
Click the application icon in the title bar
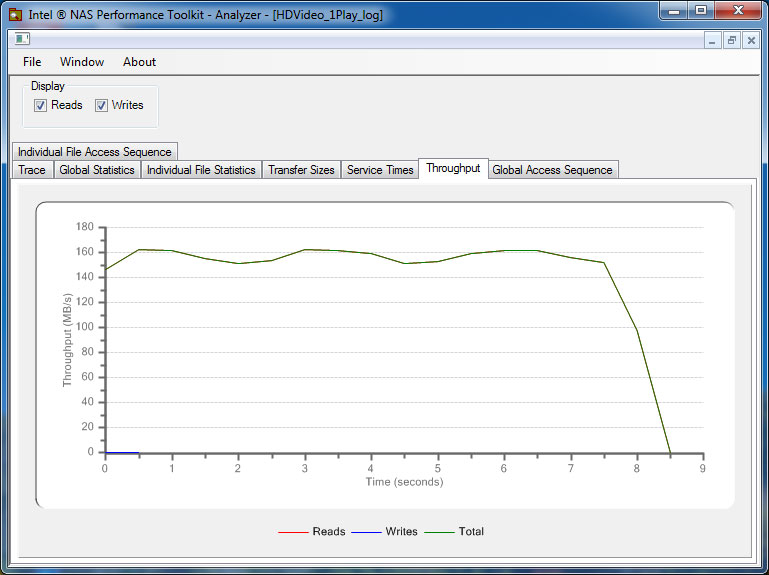[x=15, y=14]
